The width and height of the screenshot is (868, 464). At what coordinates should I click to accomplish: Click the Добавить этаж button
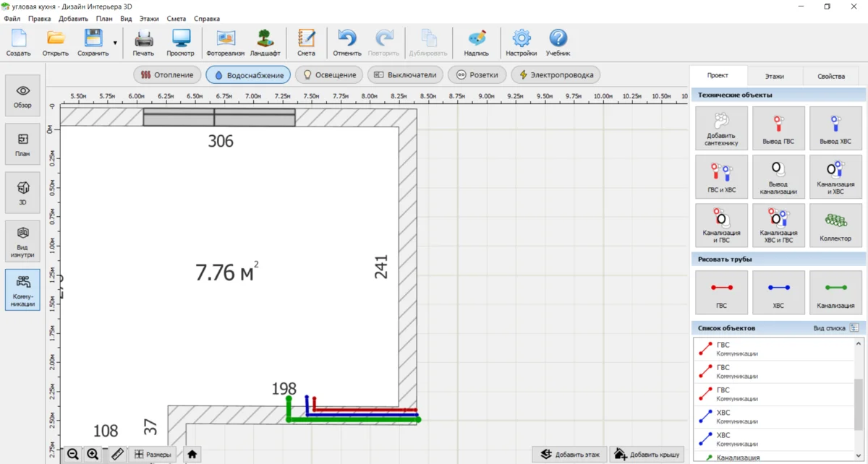tap(570, 455)
